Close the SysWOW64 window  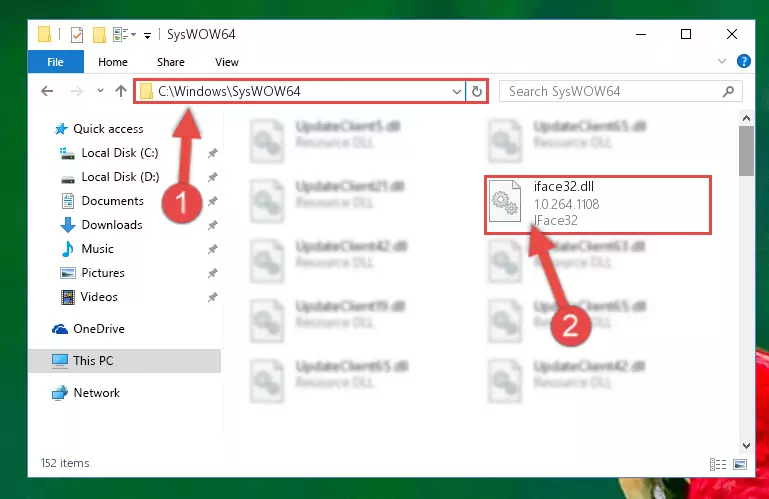[x=732, y=34]
